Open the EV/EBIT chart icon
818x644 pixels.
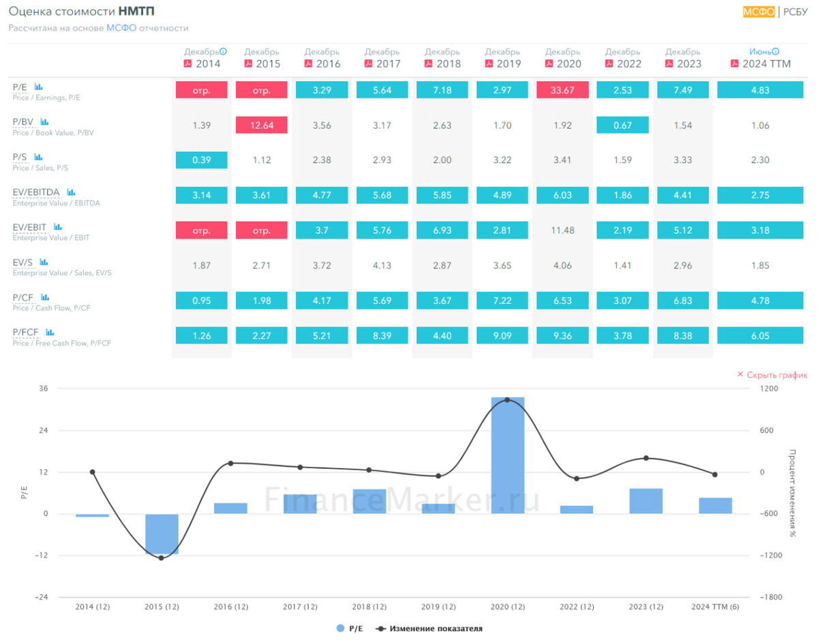click(x=58, y=227)
